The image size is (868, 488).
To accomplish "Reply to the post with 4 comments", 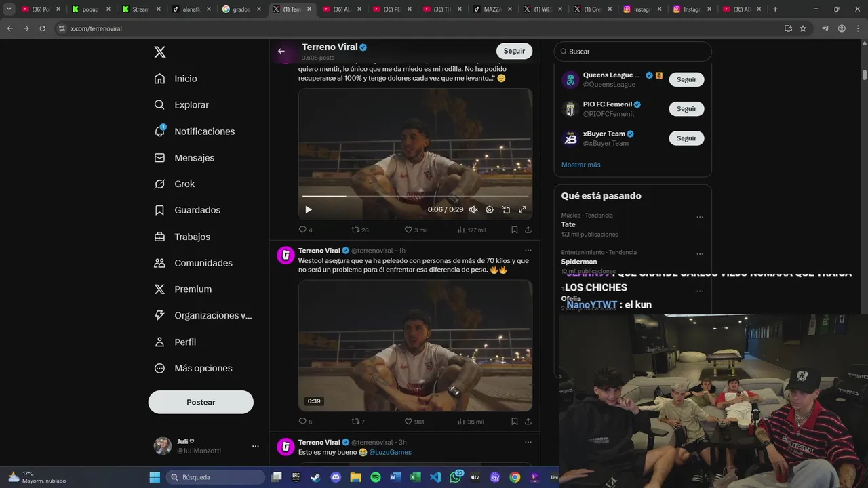I will click(x=305, y=230).
